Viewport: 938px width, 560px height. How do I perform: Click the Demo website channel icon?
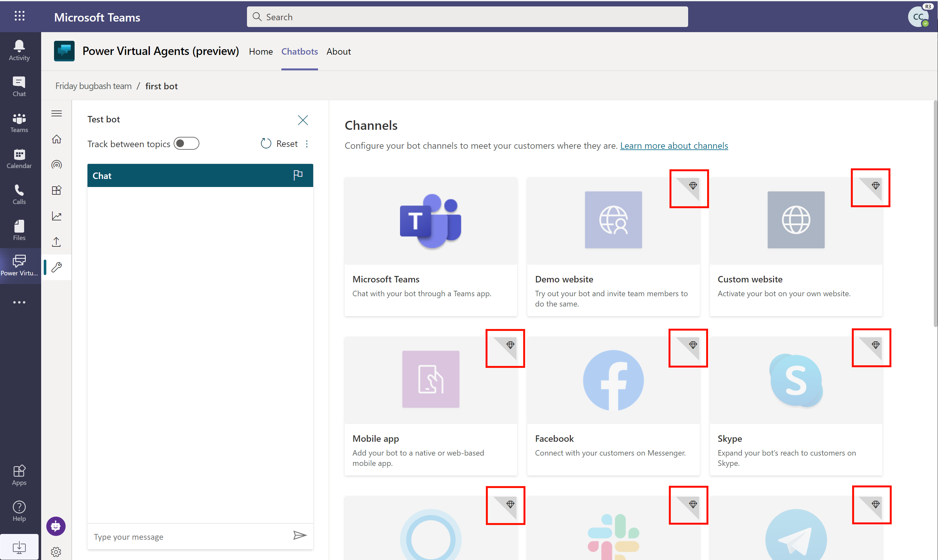(x=613, y=220)
